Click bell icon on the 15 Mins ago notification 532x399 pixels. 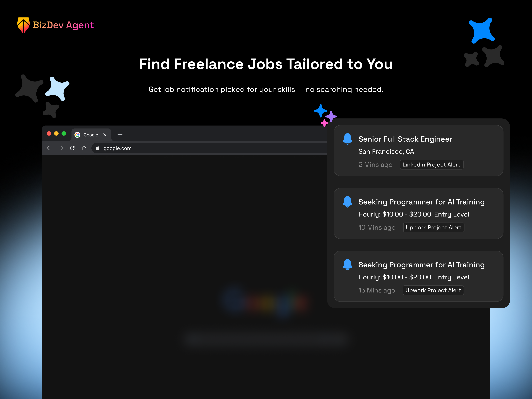[347, 264]
